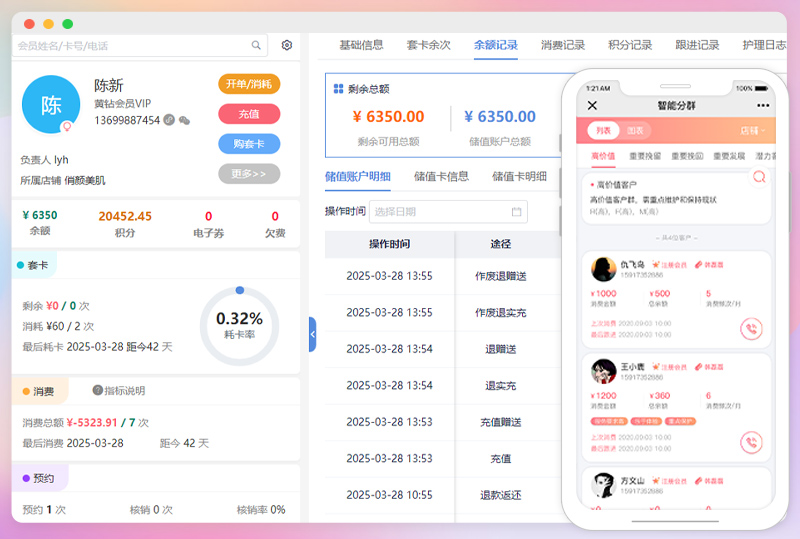Click the blue 购套卡 button

tap(249, 144)
